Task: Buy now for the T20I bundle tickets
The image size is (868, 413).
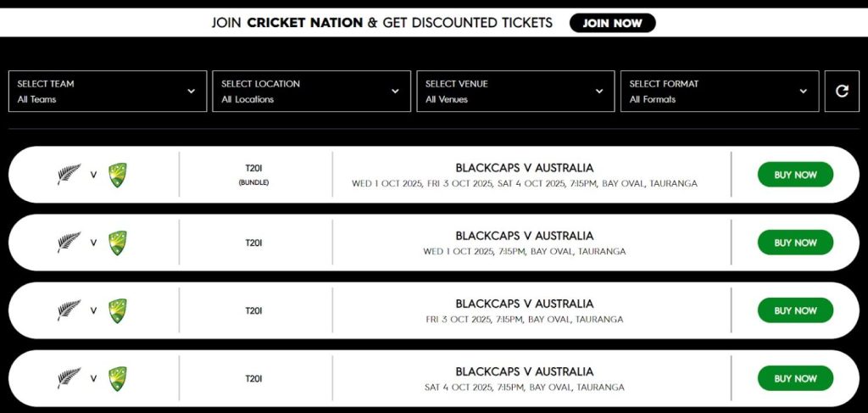Action: click(x=795, y=175)
